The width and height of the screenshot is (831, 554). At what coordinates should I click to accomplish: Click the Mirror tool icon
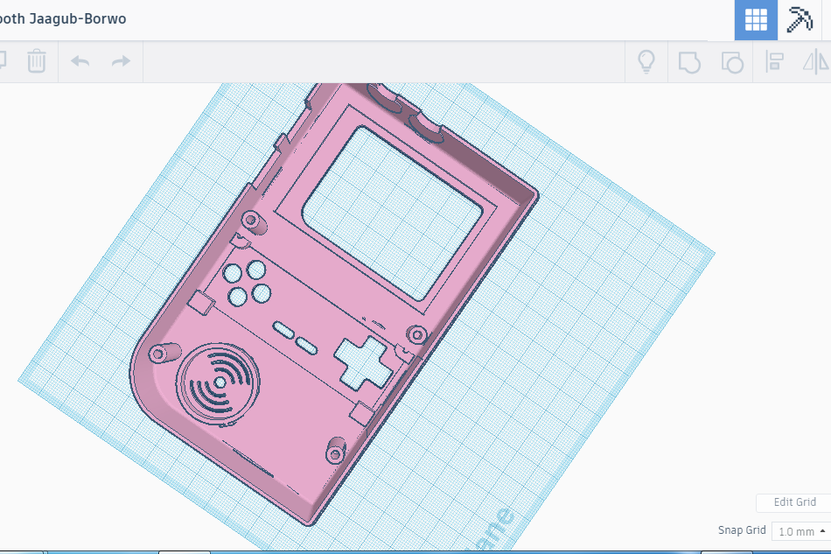coord(817,61)
